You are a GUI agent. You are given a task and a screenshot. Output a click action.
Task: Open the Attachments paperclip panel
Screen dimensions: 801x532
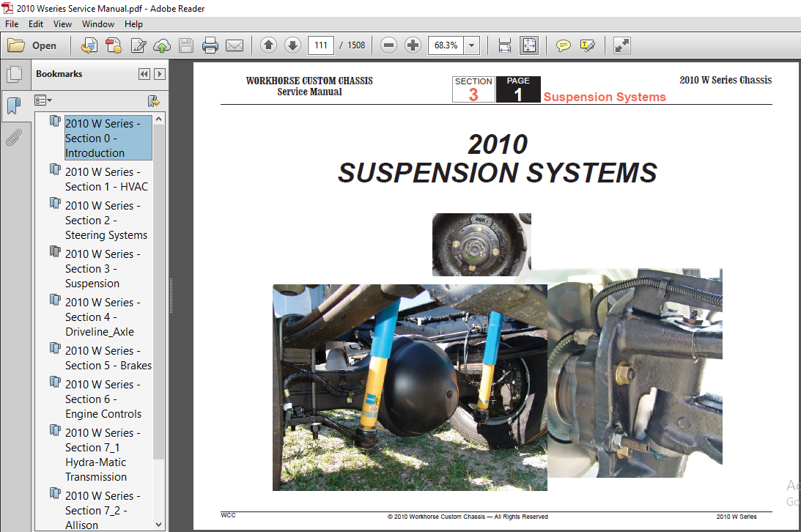click(15, 137)
